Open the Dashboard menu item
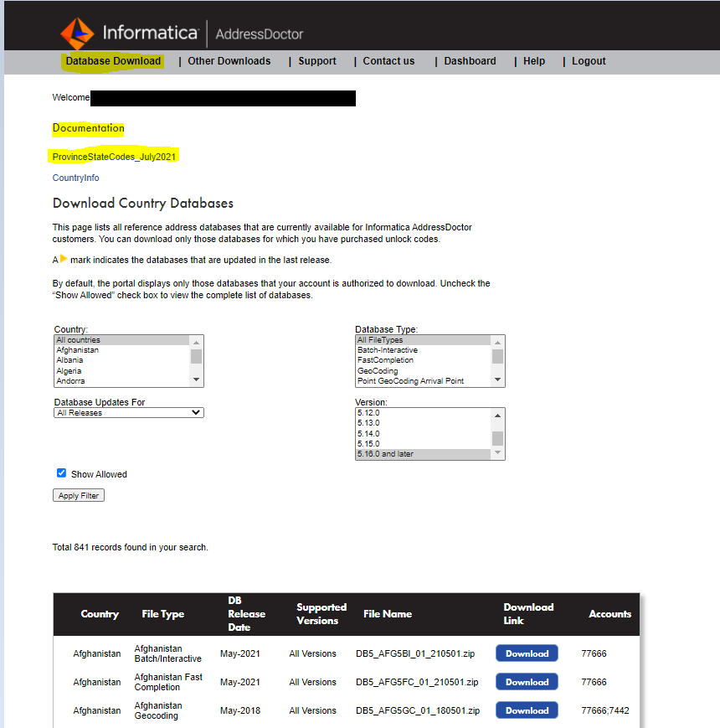The width and height of the screenshot is (720, 728). [x=470, y=61]
